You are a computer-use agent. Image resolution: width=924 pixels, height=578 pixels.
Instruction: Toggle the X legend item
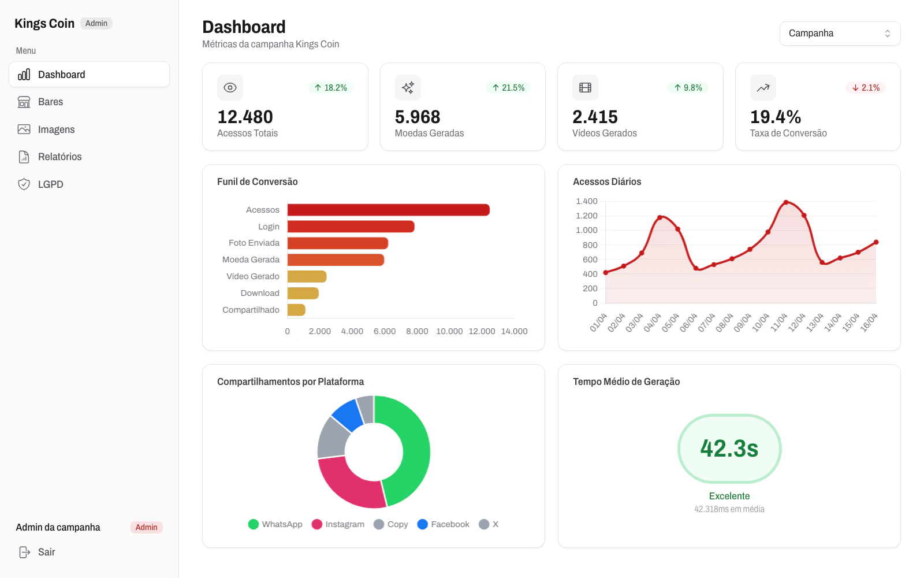click(489, 524)
